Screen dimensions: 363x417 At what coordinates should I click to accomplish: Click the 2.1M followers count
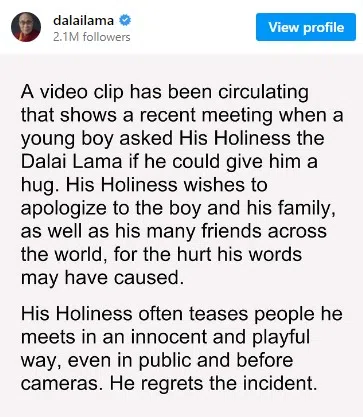[x=92, y=37]
